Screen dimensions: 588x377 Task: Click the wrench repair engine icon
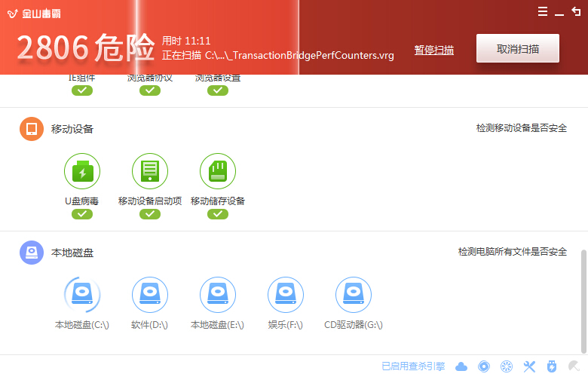[529, 366]
